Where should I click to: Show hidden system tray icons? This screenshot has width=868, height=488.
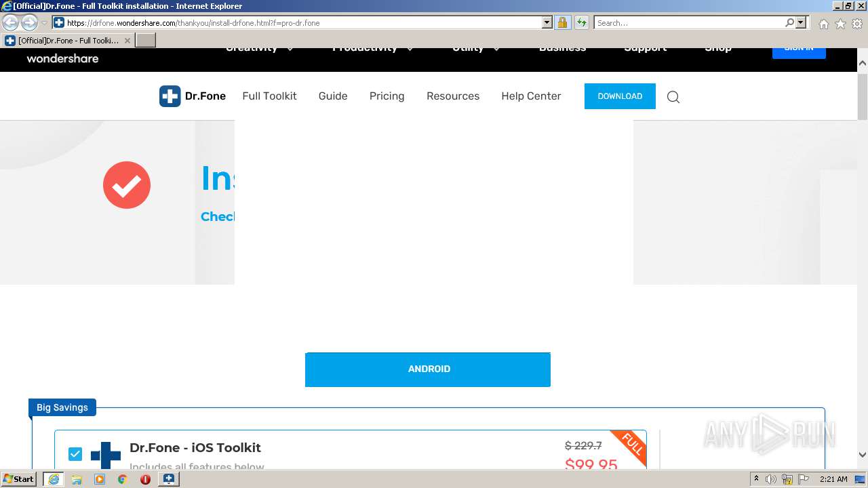click(756, 479)
